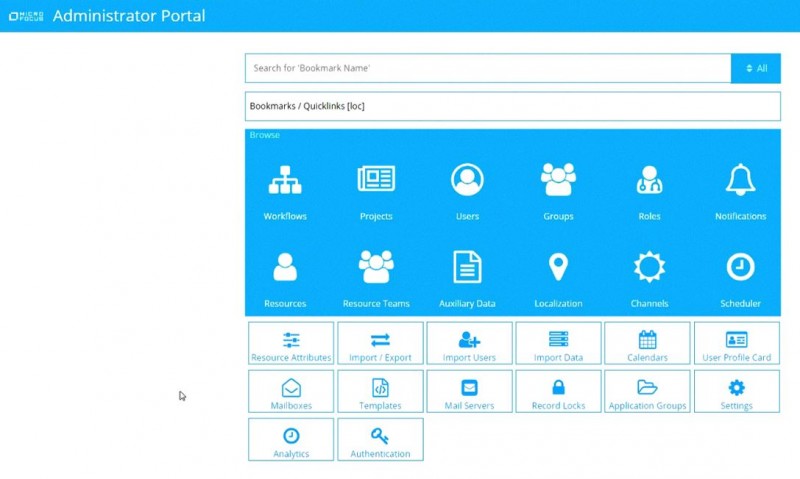Screen dimensions: 800x479
Task: Select the Groups icon
Action: pyautogui.click(x=558, y=180)
